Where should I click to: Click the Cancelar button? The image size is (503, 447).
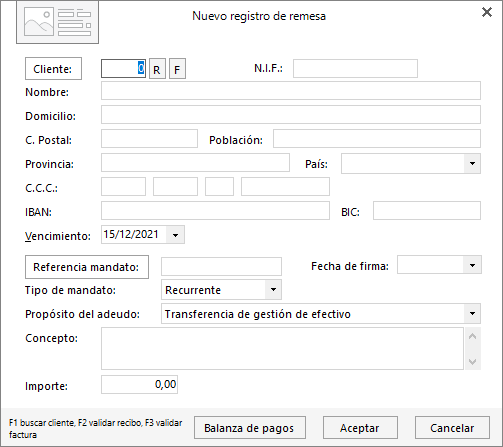point(452,428)
